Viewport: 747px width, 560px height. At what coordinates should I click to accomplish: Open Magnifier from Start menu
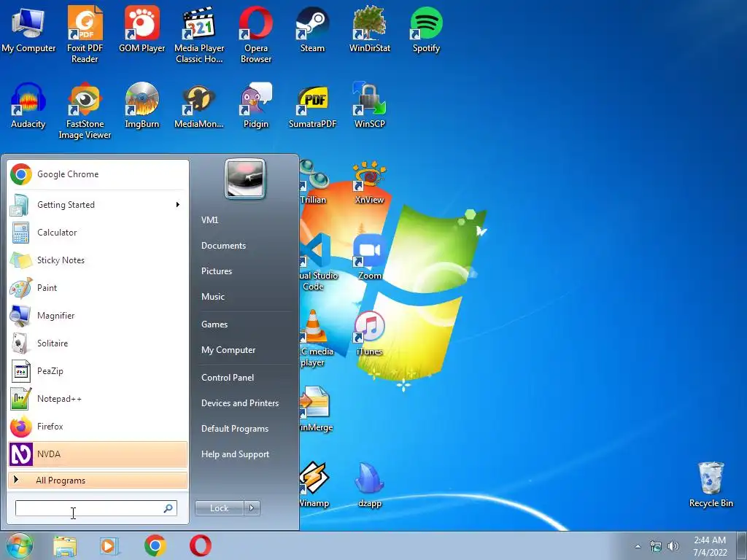pyautogui.click(x=98, y=315)
